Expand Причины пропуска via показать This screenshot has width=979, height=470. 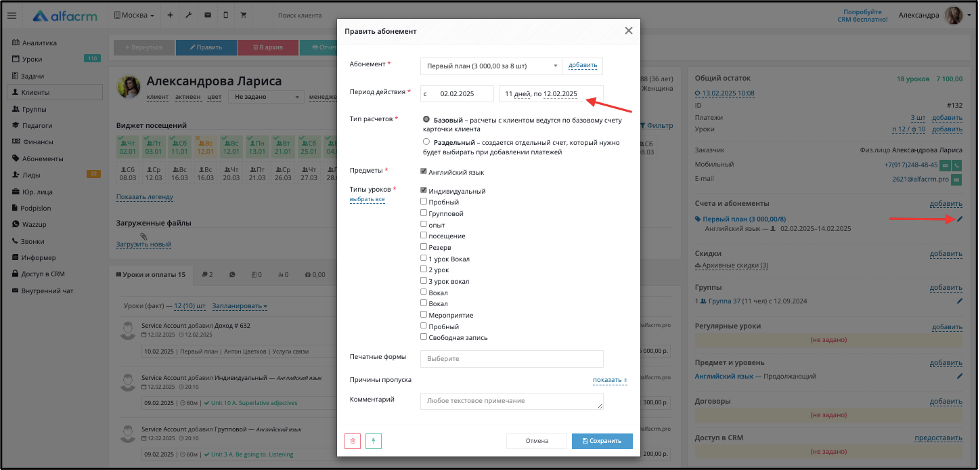[609, 379]
